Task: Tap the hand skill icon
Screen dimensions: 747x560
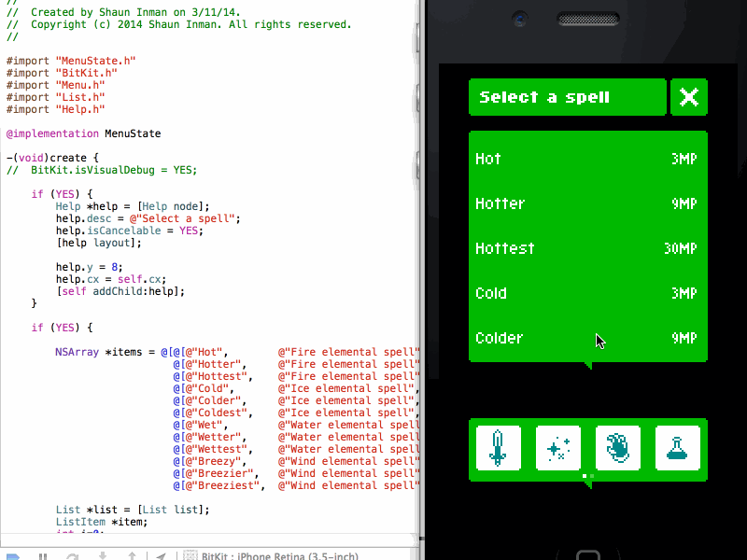Action: pyautogui.click(x=618, y=448)
